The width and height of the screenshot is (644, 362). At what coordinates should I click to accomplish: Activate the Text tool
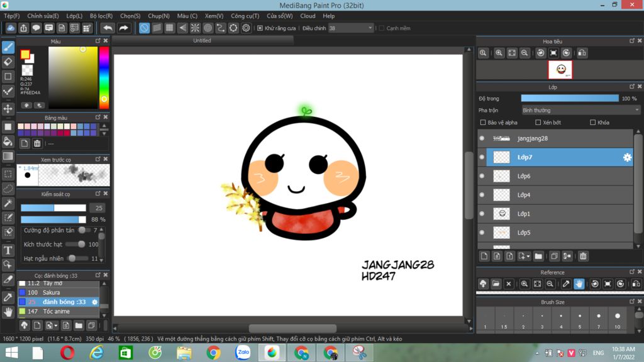8,250
